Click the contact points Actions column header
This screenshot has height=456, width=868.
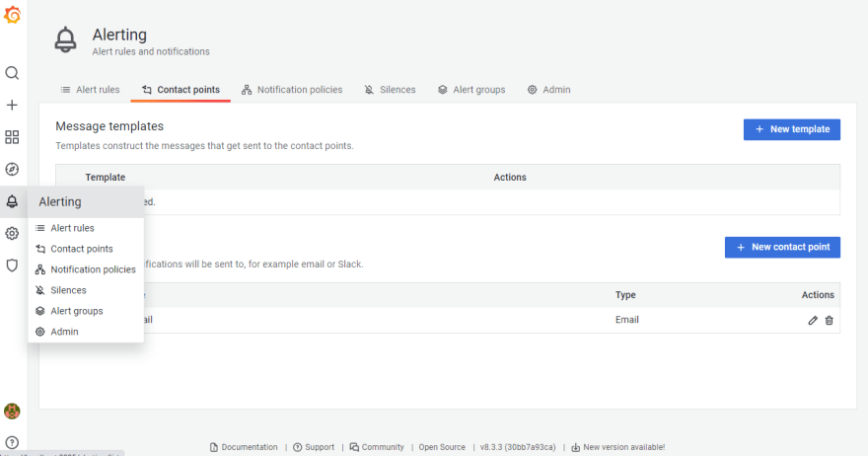click(818, 295)
